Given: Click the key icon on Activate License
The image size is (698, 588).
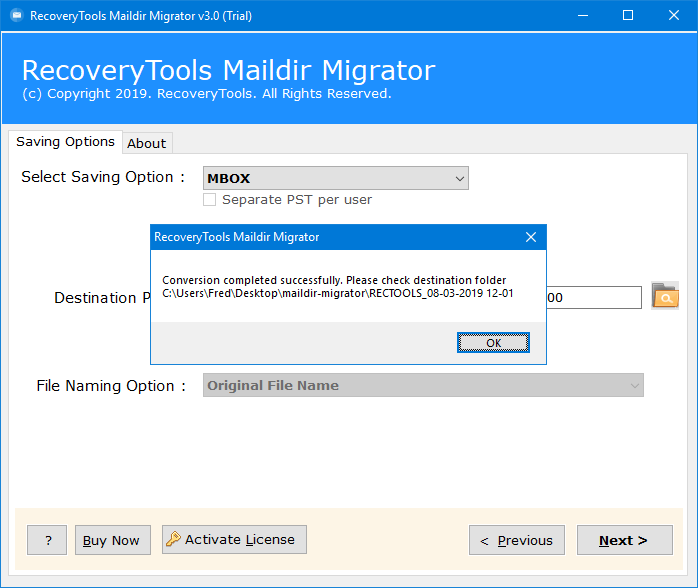Looking at the screenshot, I should point(173,539).
